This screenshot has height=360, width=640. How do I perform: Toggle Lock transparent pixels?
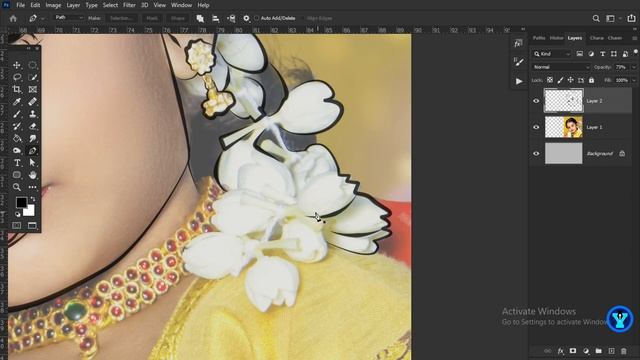[550, 80]
